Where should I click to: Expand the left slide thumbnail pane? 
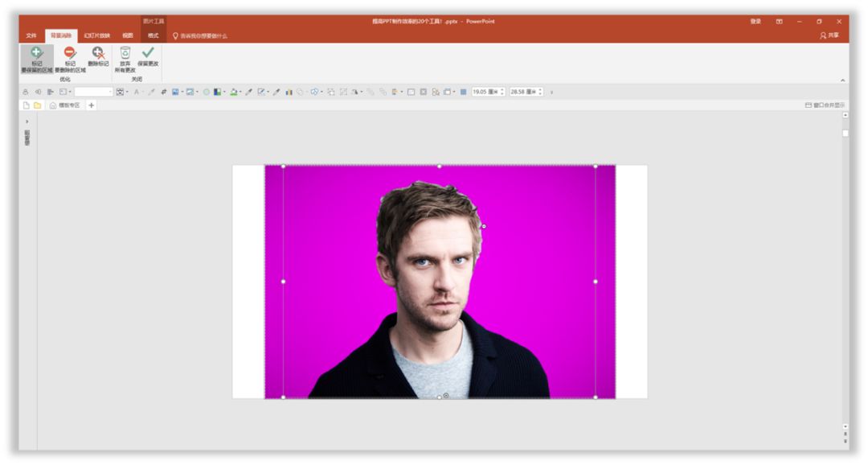tap(27, 121)
